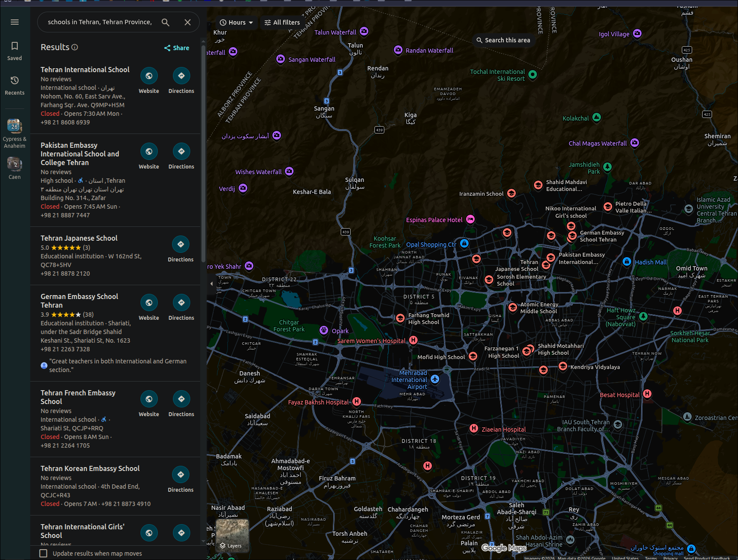The width and height of the screenshot is (738, 560).
Task: Open German Embassy School Tehran result
Action: click(79, 301)
